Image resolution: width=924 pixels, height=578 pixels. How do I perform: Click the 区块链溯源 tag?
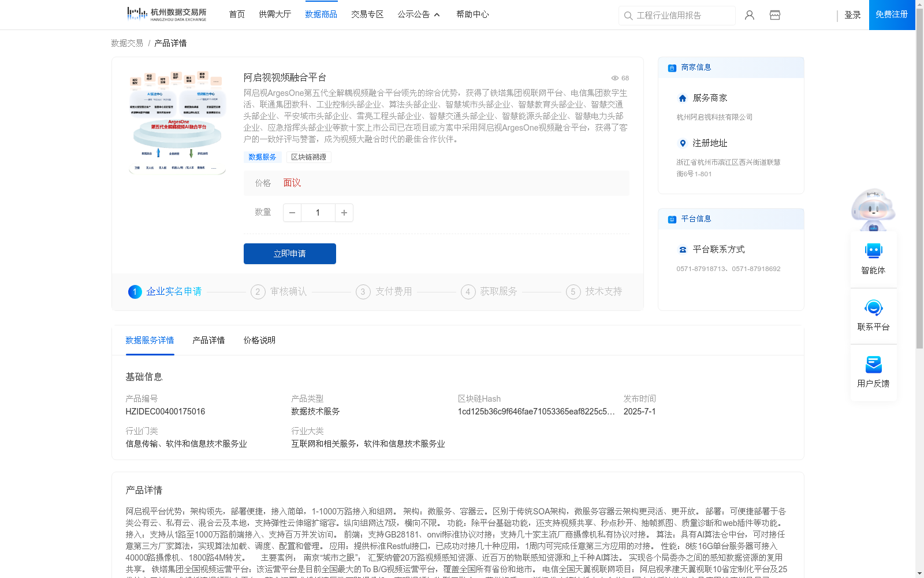click(x=309, y=157)
